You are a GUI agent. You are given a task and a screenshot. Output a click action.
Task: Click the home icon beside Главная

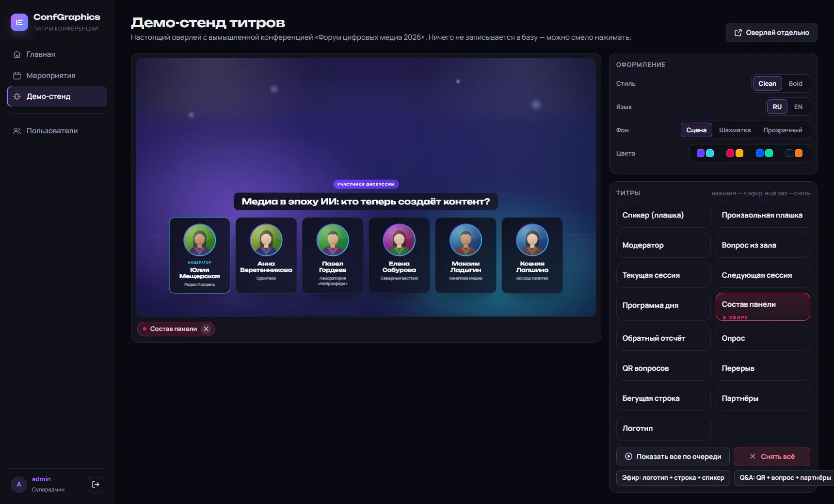(17, 54)
